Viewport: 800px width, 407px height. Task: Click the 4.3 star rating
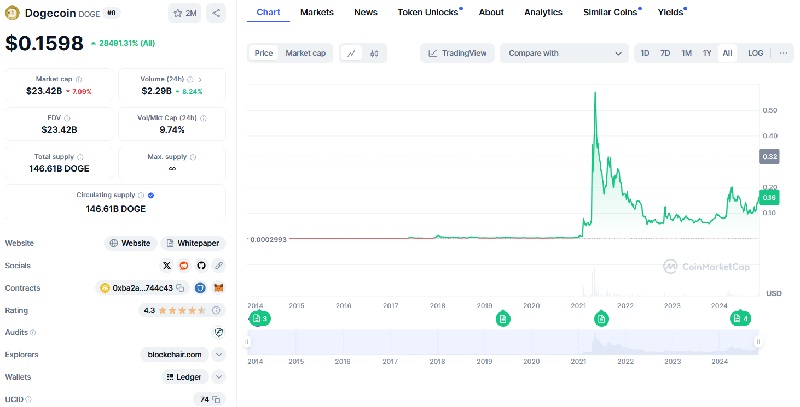pyautogui.click(x=175, y=310)
